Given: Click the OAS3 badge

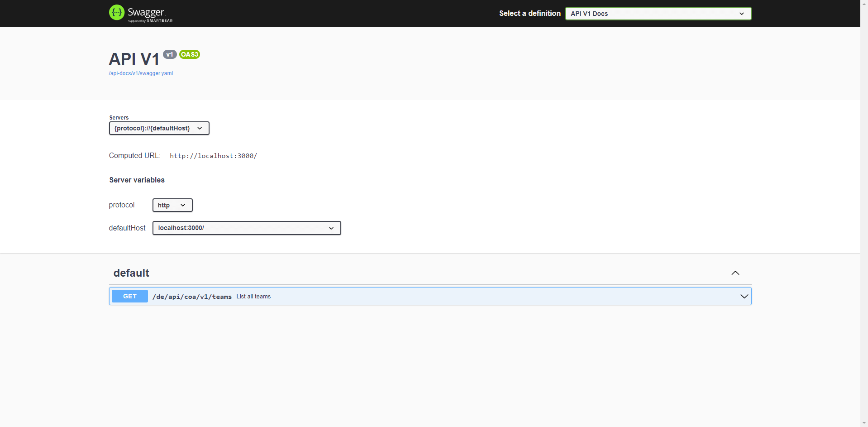Looking at the screenshot, I should point(189,54).
